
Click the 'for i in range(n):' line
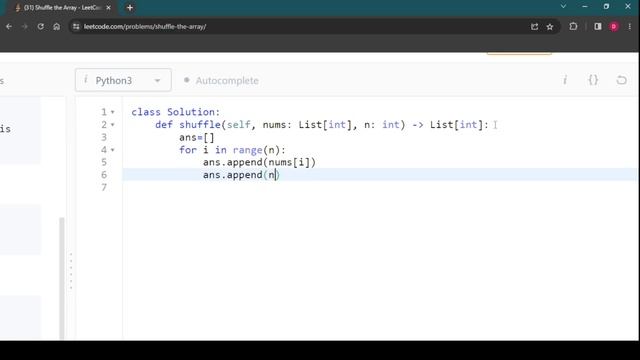(232, 150)
